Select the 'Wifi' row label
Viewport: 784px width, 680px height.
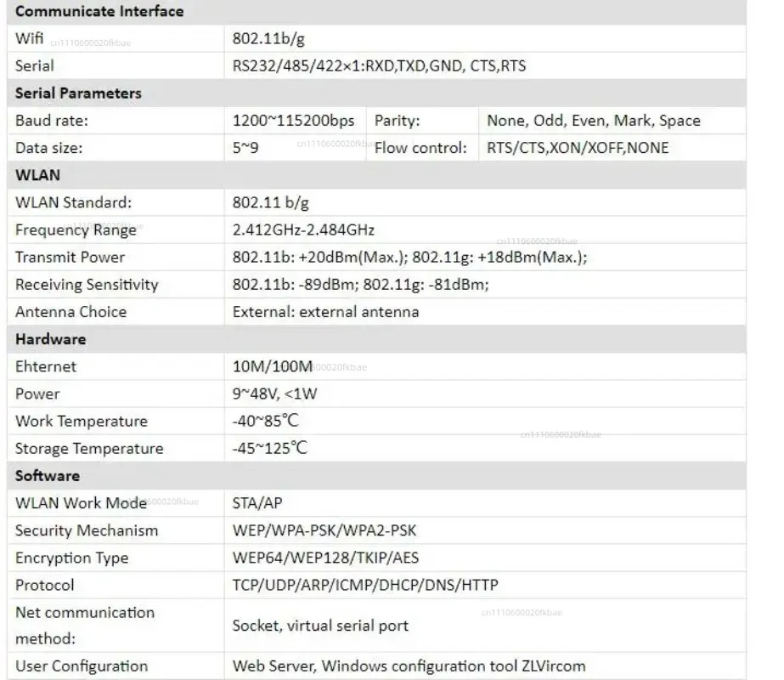point(29,38)
